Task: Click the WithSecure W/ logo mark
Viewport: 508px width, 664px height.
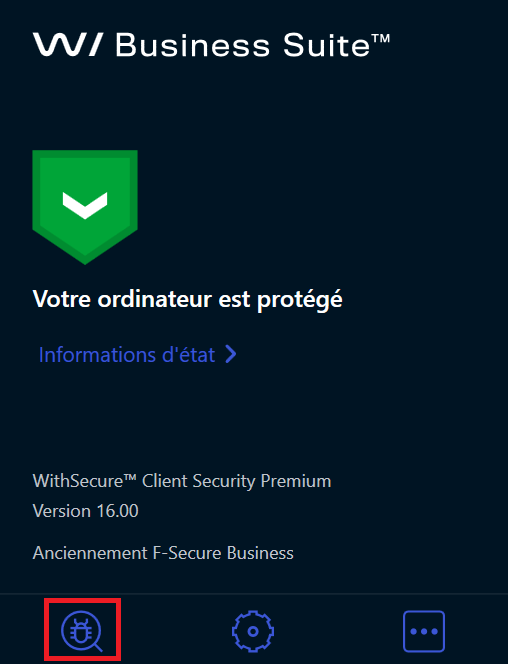Action: 68,45
